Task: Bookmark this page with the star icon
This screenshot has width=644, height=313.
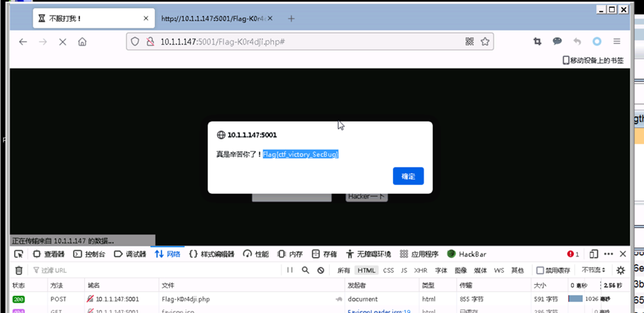Action: point(485,42)
